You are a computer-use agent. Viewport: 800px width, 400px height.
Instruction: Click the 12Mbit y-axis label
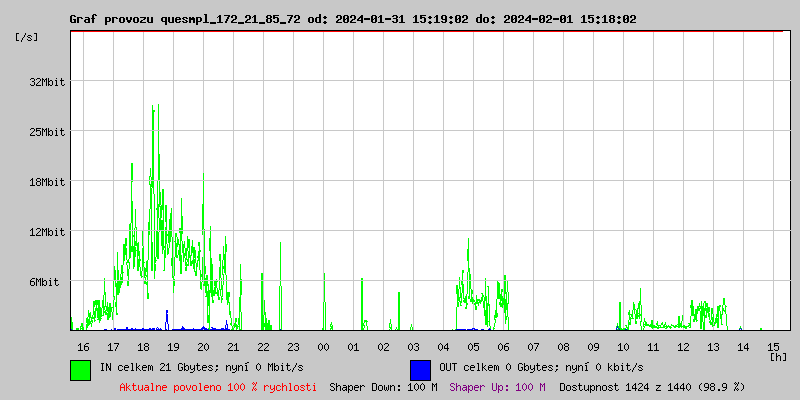click(47, 232)
